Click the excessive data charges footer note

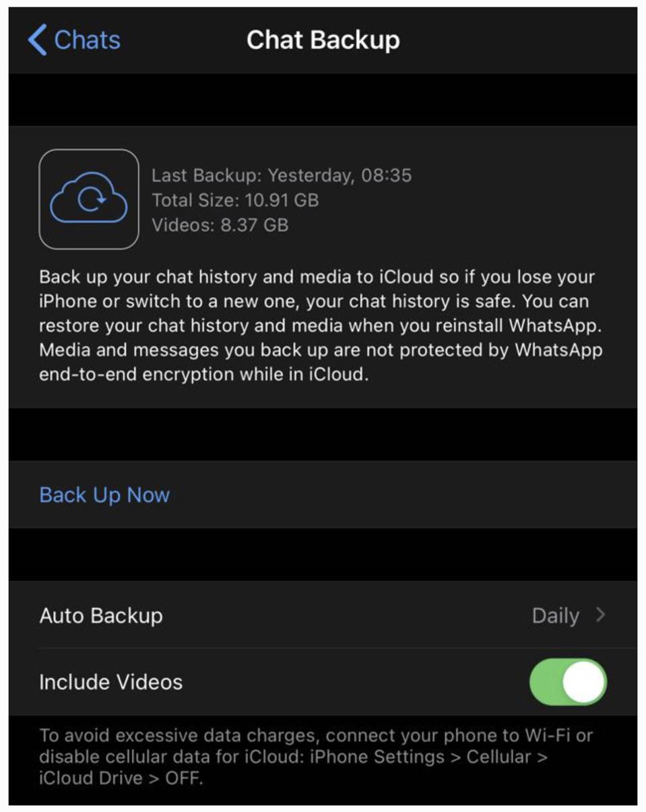point(315,735)
